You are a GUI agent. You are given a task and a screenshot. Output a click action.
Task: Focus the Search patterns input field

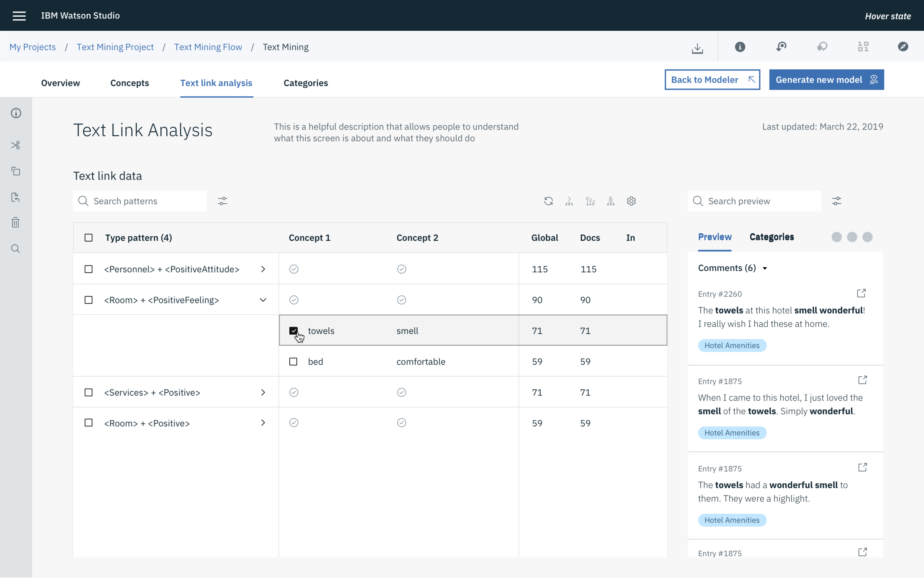coord(140,201)
